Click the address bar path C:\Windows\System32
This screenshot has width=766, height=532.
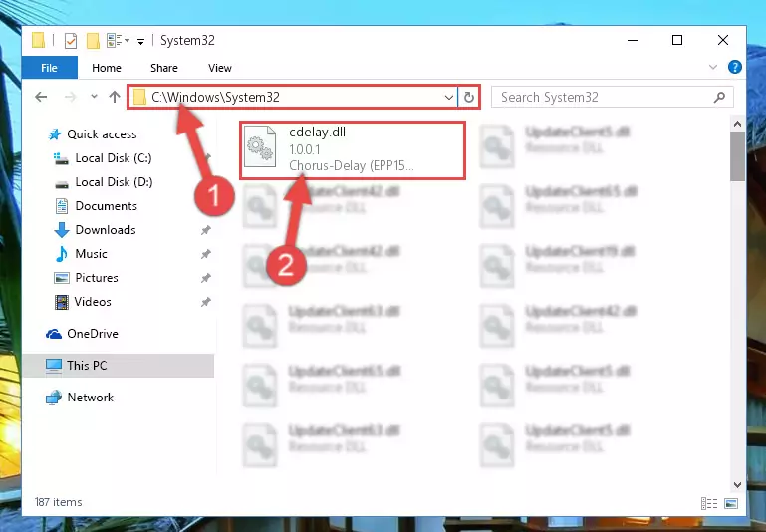click(215, 97)
